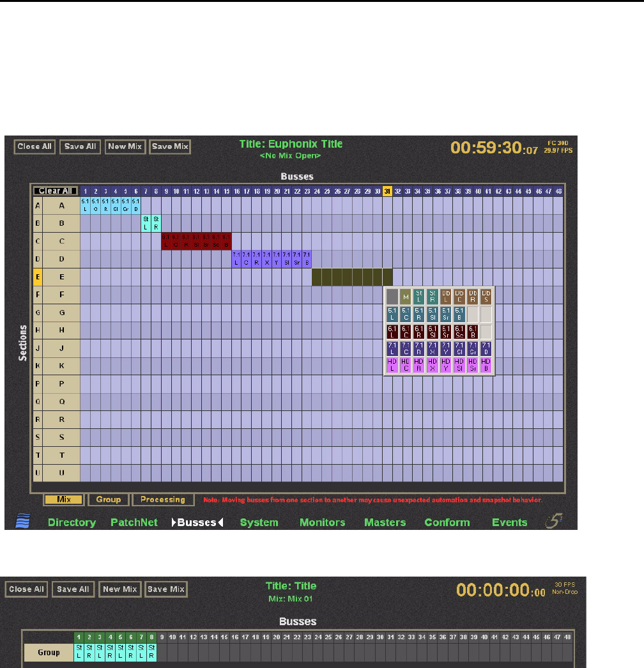
Task: Pick the HD B format in the palette
Action: pyautogui.click(x=486, y=365)
